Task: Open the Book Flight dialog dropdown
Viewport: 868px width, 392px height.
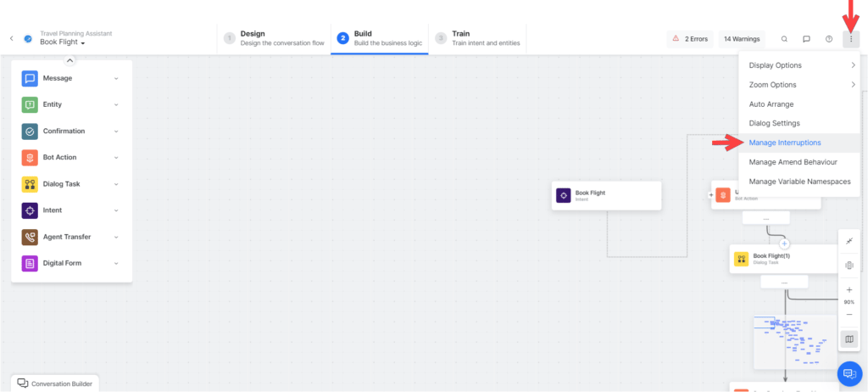Action: click(62, 42)
